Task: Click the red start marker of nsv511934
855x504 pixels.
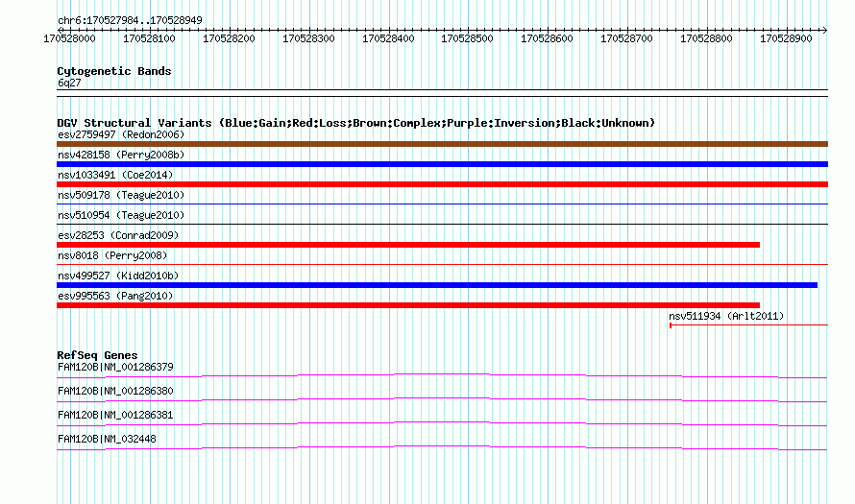Action: pyautogui.click(x=671, y=325)
